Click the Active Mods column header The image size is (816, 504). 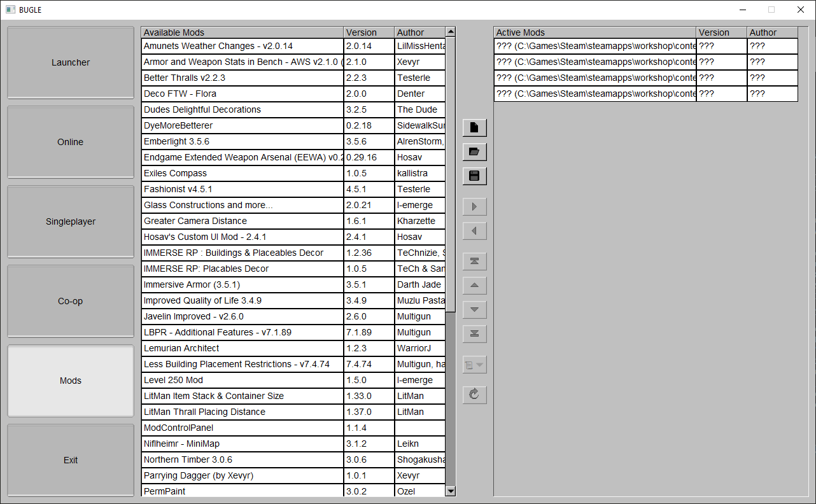595,32
